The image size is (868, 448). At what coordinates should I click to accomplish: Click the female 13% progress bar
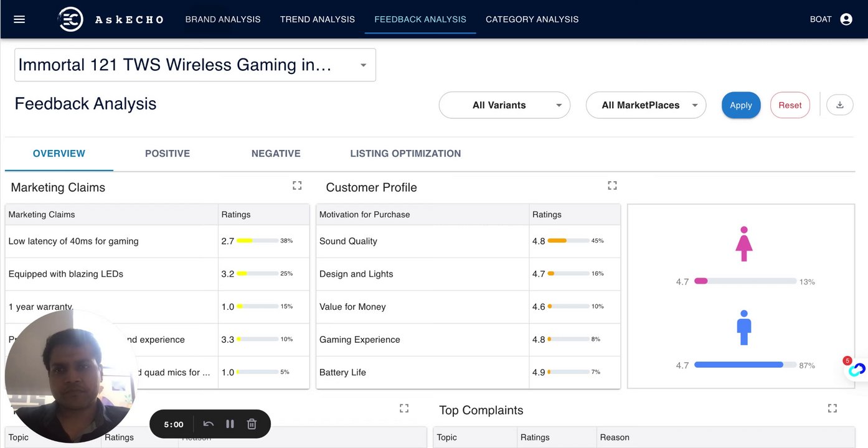(x=745, y=281)
